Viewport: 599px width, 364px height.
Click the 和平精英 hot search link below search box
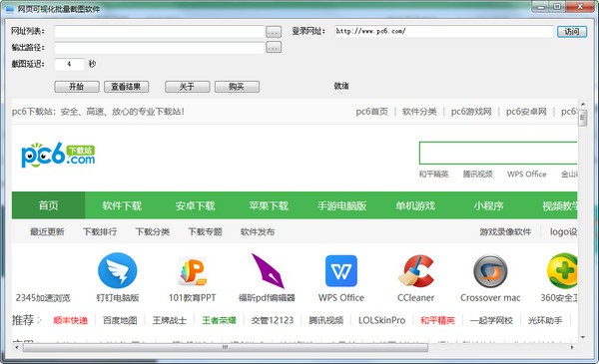click(433, 174)
